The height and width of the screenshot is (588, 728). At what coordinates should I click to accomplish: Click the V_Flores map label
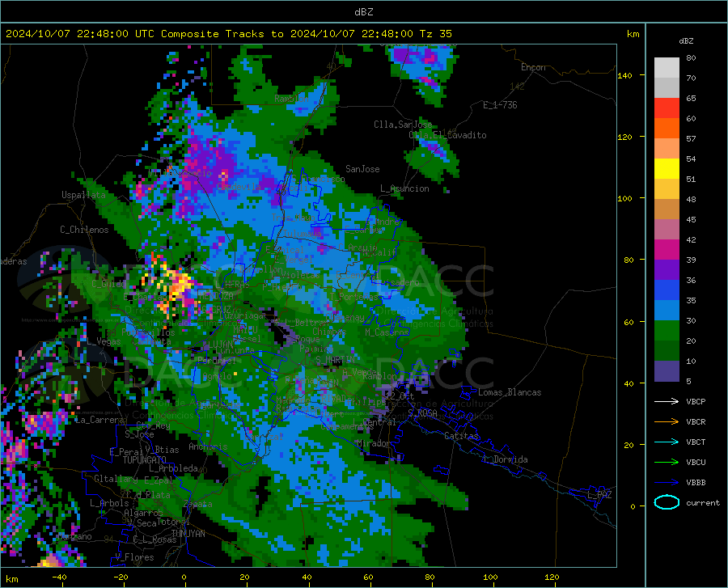[134, 557]
